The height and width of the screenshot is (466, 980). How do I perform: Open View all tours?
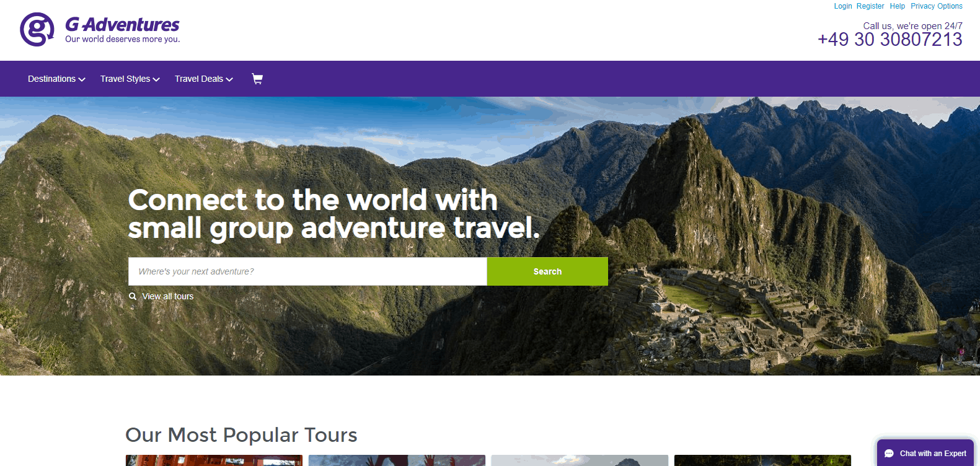pos(168,296)
